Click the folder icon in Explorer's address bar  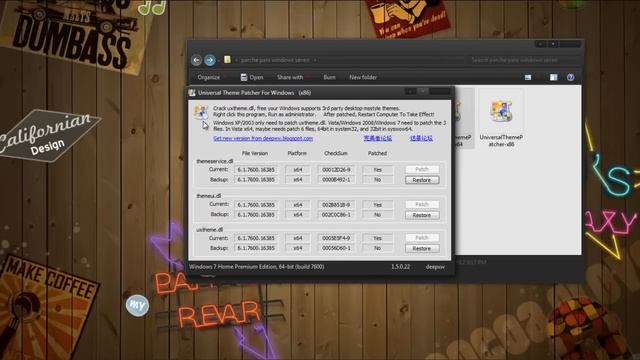(x=227, y=60)
